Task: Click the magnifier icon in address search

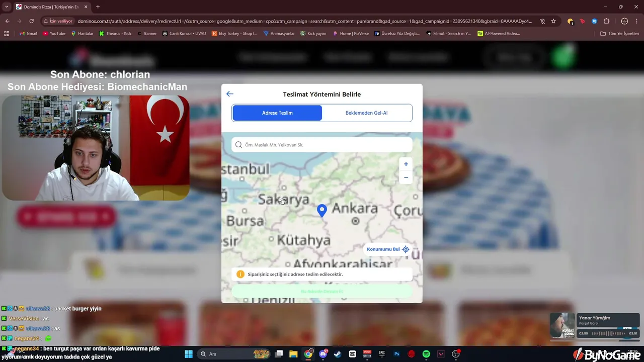Action: (x=239, y=145)
